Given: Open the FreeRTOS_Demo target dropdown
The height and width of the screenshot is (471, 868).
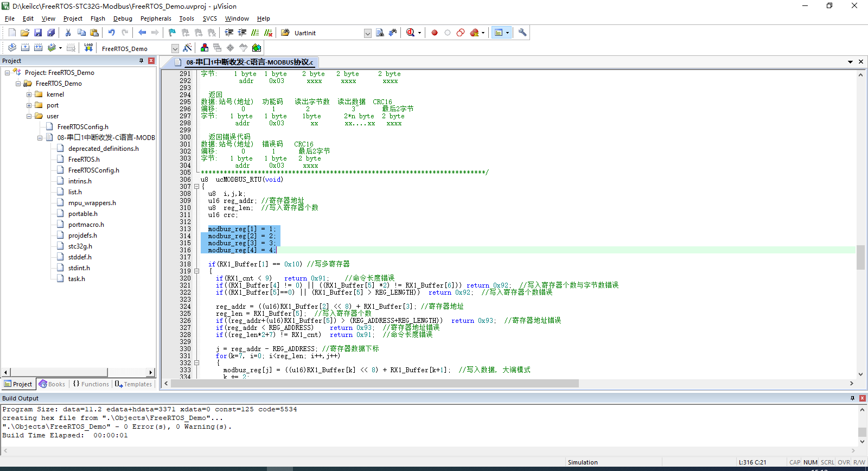Looking at the screenshot, I should tap(175, 48).
